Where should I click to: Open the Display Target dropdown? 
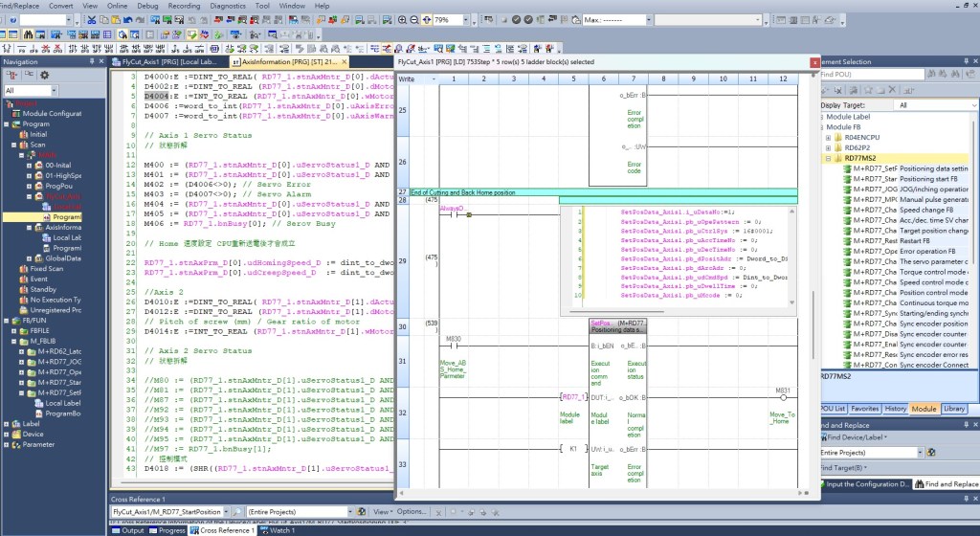[x=973, y=105]
